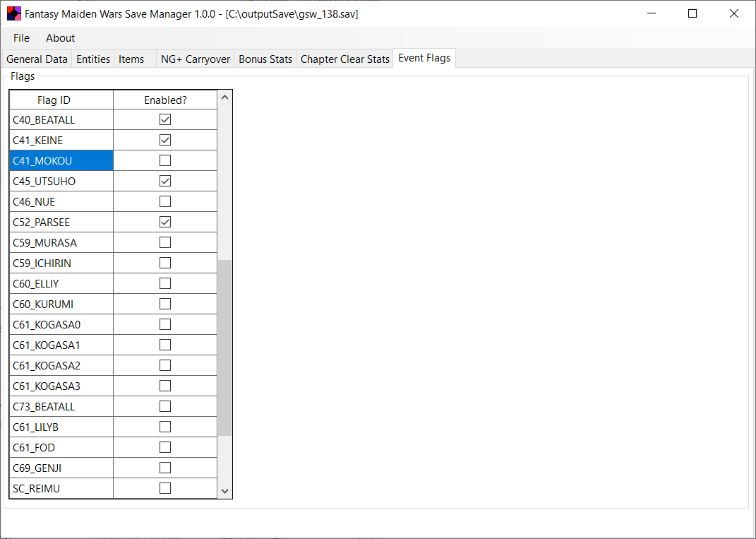Select the C59_MURASA flag ID cell
The height and width of the screenshot is (539, 756).
tap(61, 243)
